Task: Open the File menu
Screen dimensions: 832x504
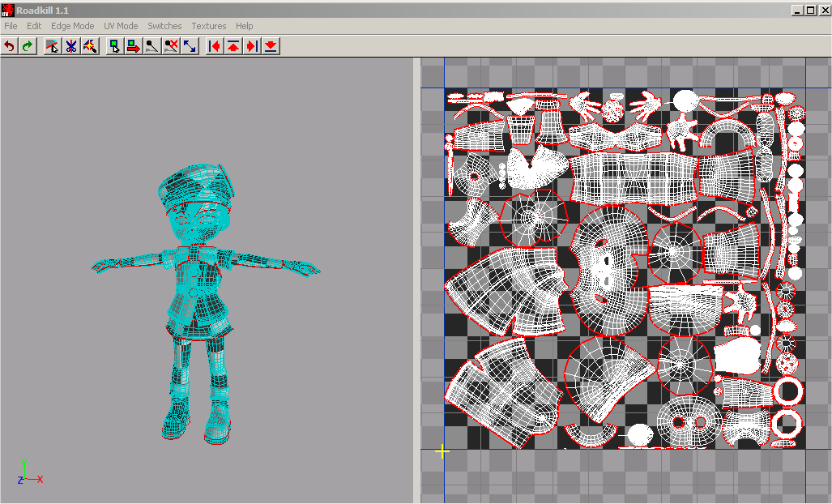Action: [x=11, y=25]
